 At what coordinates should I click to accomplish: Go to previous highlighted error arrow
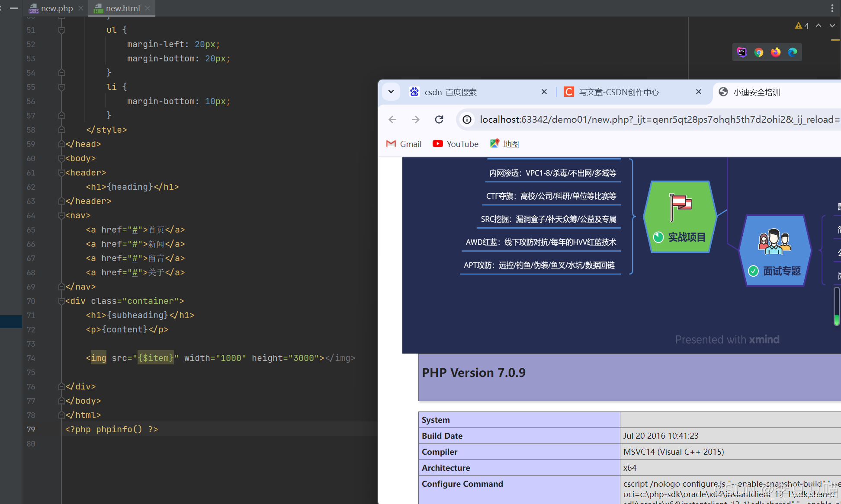pyautogui.click(x=819, y=26)
